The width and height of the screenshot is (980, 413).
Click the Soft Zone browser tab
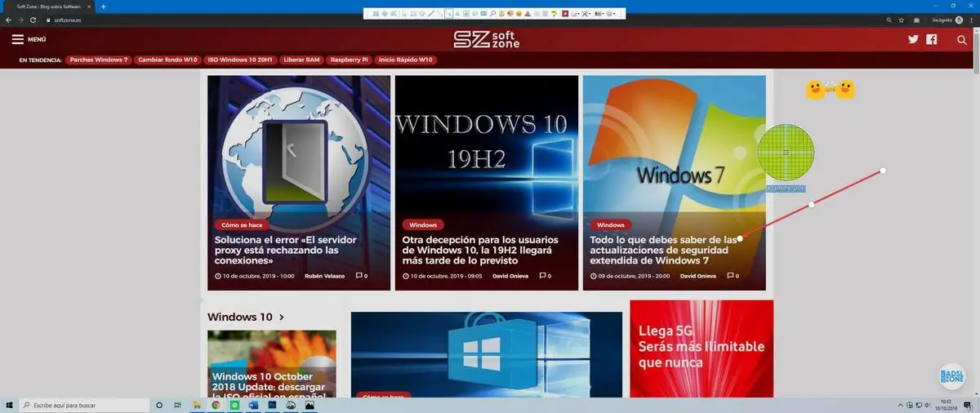point(49,7)
